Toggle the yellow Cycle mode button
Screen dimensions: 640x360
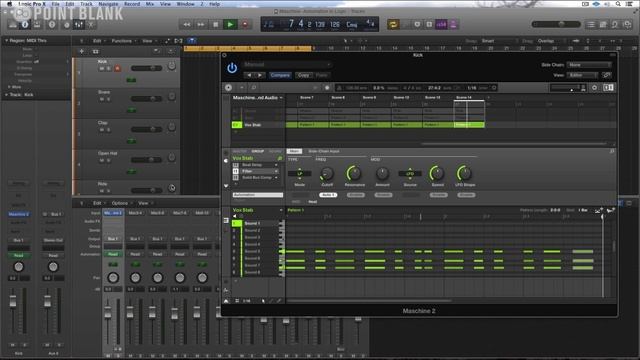pyautogui.click(x=393, y=24)
